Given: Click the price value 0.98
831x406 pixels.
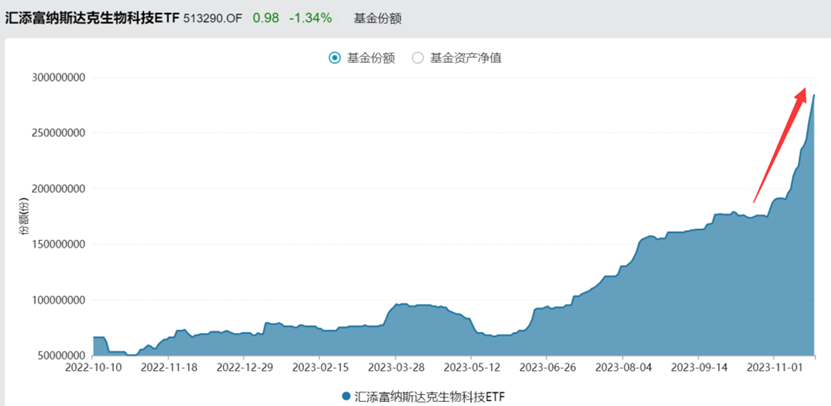Looking at the screenshot, I should pyautogui.click(x=266, y=18).
